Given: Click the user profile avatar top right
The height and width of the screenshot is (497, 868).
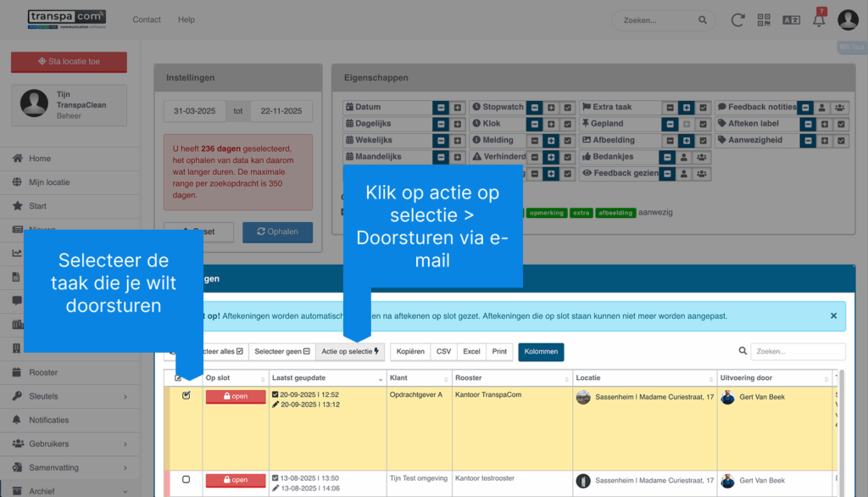Looking at the screenshot, I should 848,20.
